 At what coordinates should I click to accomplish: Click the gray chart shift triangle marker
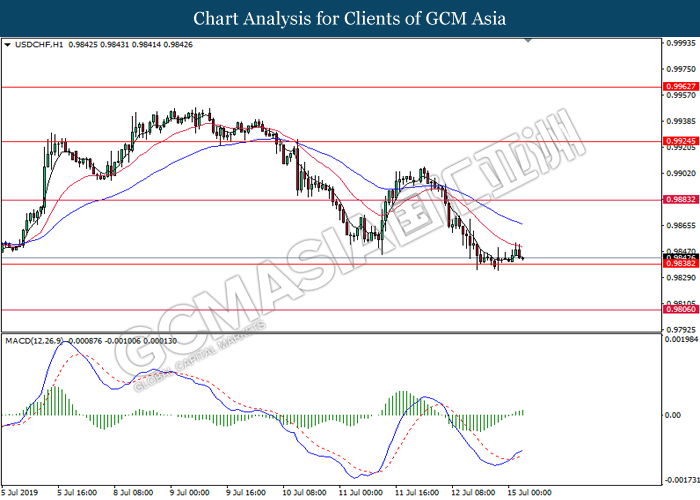[x=528, y=41]
